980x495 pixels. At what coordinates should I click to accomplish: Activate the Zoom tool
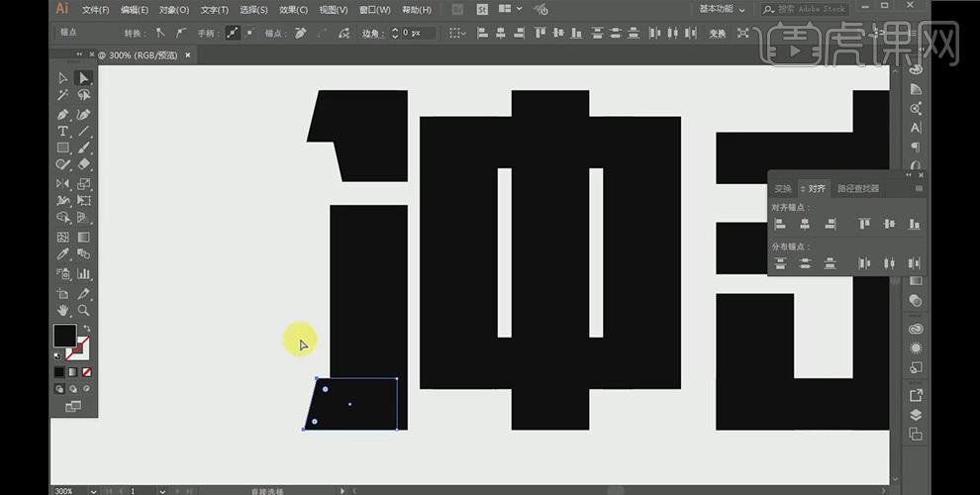[84, 310]
